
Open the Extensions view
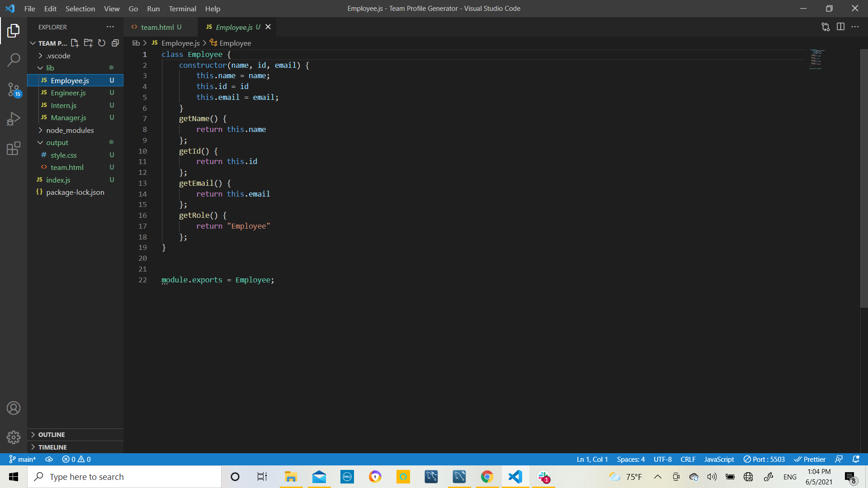(14, 149)
